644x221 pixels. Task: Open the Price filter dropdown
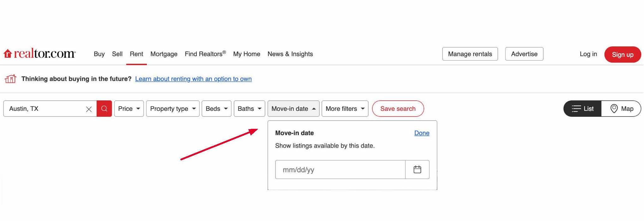click(x=129, y=108)
